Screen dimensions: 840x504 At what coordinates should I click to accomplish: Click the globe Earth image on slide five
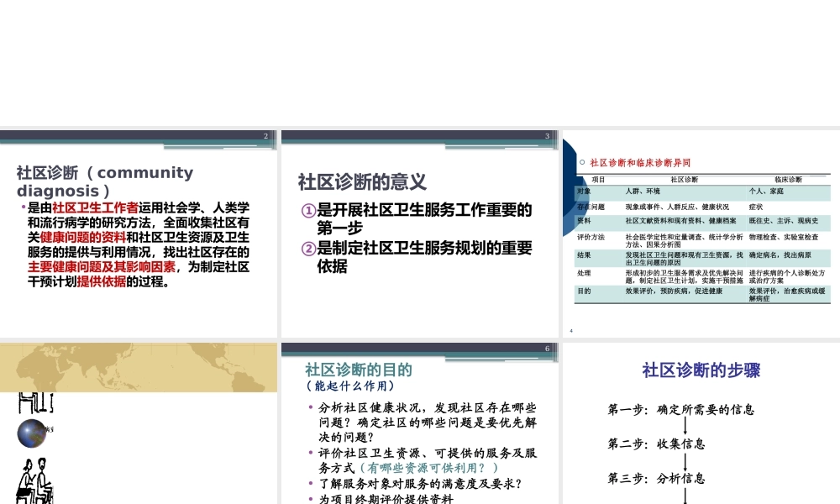(x=31, y=432)
